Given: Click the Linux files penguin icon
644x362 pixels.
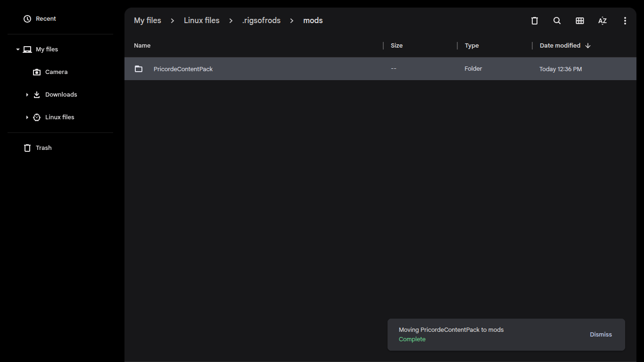Looking at the screenshot, I should 37,117.
